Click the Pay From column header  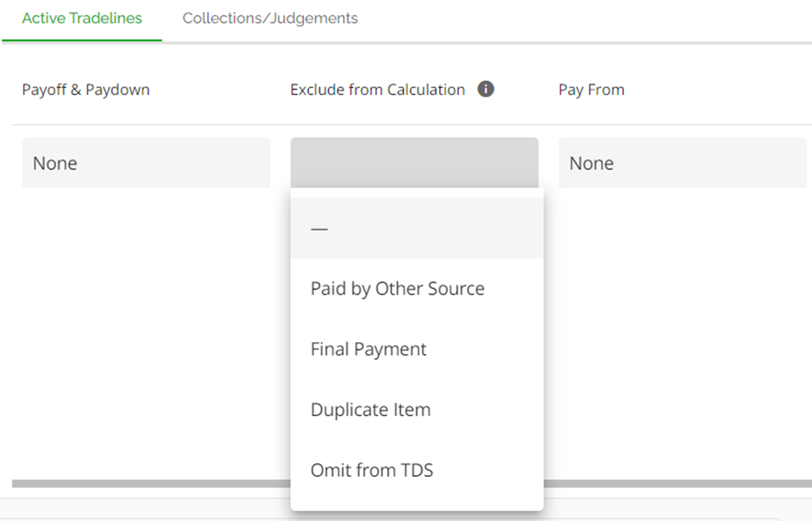pos(591,90)
